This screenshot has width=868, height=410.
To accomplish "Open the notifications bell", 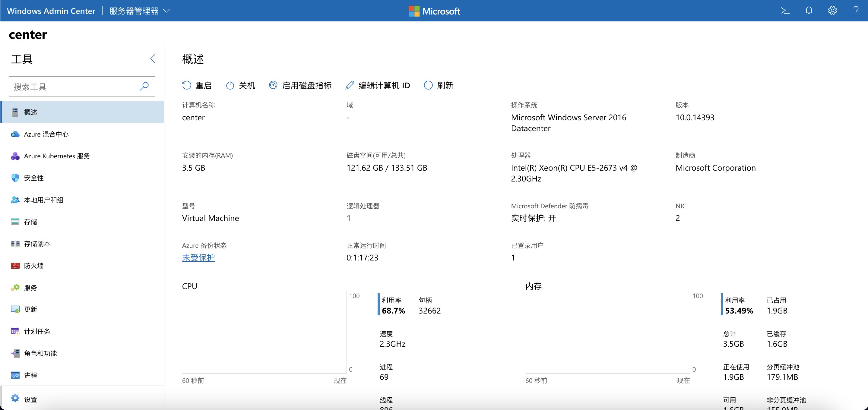I will (809, 11).
